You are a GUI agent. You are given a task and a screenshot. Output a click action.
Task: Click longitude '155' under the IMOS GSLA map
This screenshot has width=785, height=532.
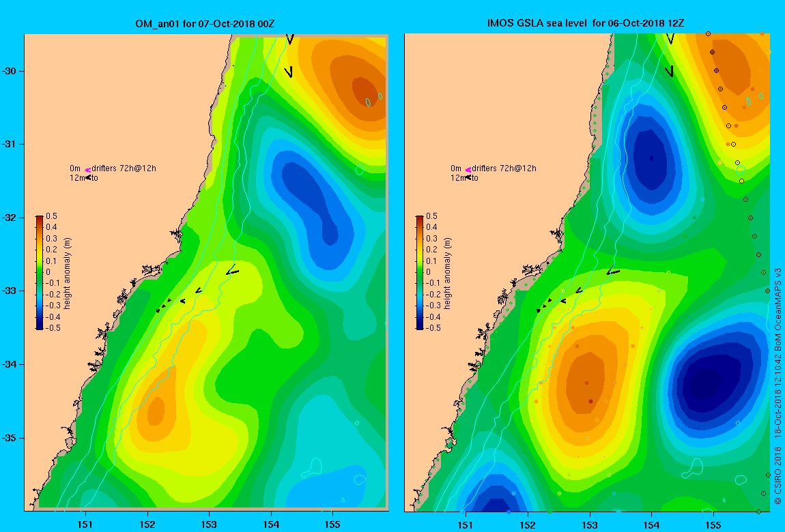coord(713,524)
